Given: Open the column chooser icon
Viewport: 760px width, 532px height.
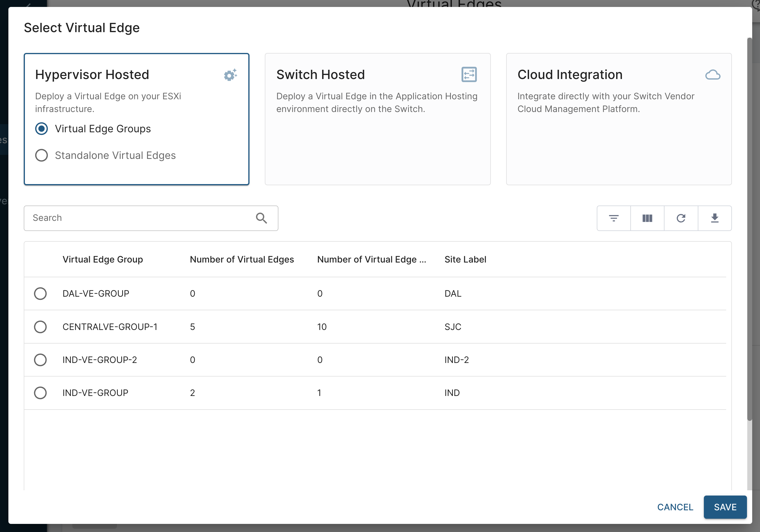Looking at the screenshot, I should click(647, 218).
